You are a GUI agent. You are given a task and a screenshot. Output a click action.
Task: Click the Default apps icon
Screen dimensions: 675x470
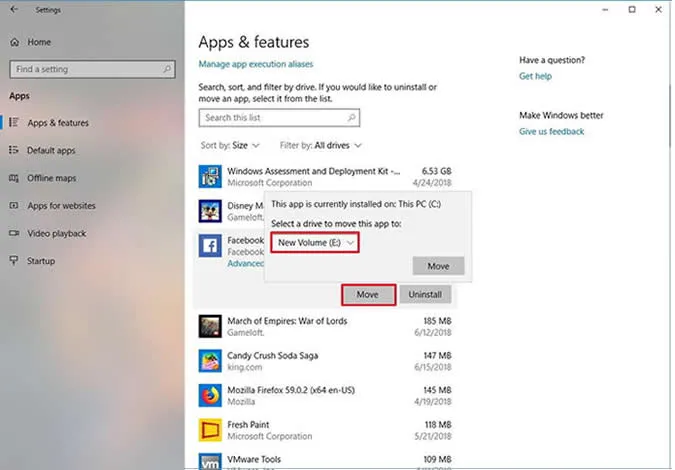point(14,150)
